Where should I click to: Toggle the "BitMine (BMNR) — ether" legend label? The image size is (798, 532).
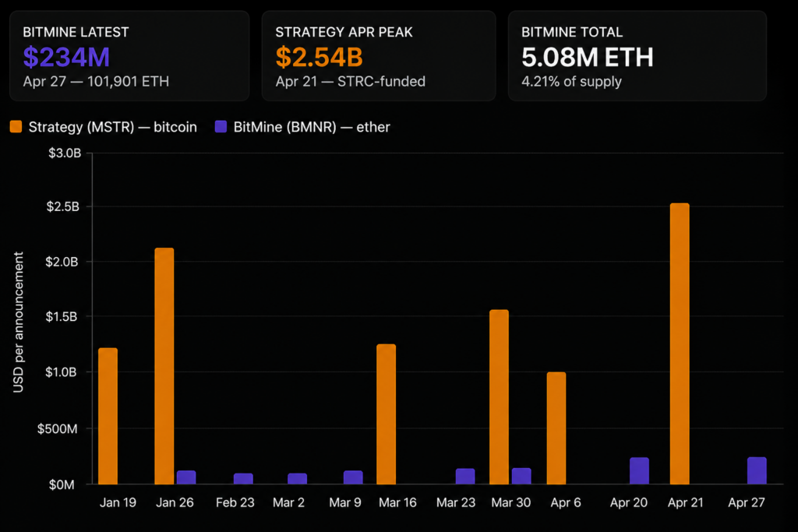pyautogui.click(x=312, y=126)
